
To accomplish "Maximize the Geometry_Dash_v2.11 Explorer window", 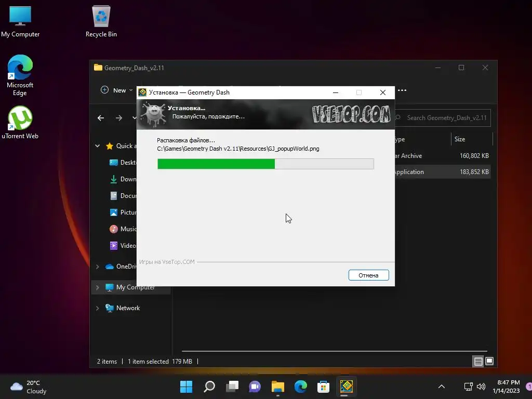I will coord(461,68).
